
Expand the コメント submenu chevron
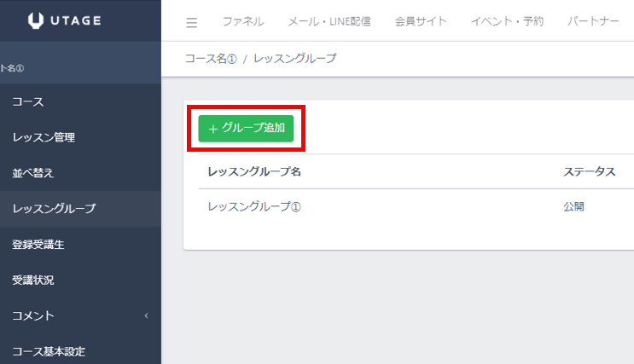tap(146, 316)
